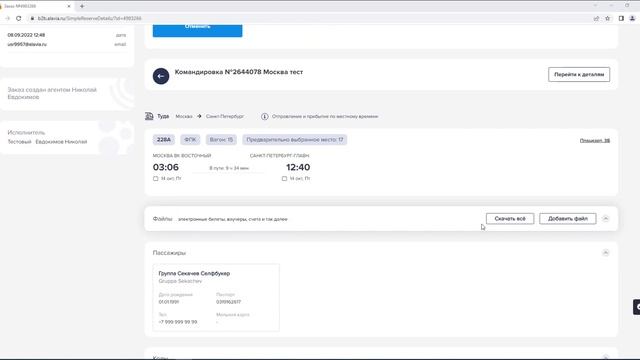Collapse the Файлы section chevron

coord(605,219)
